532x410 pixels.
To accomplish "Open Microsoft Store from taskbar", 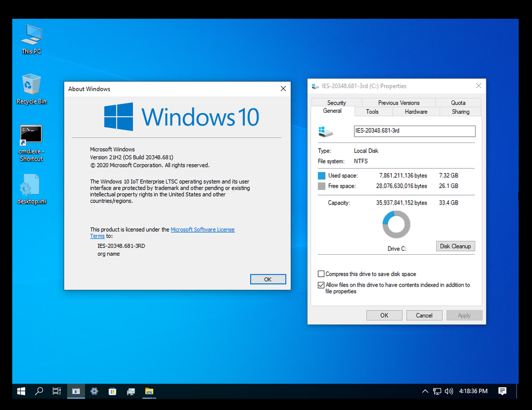I will pos(112,392).
